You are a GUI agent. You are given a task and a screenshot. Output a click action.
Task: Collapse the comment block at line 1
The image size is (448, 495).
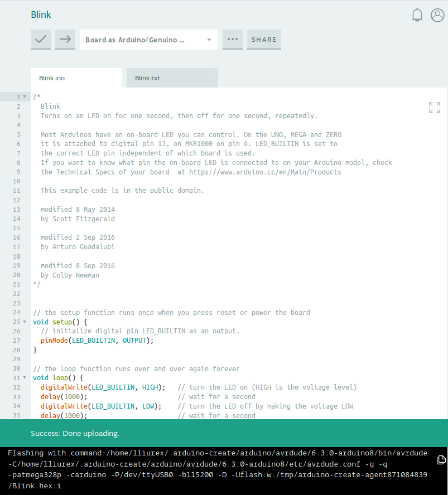25,97
